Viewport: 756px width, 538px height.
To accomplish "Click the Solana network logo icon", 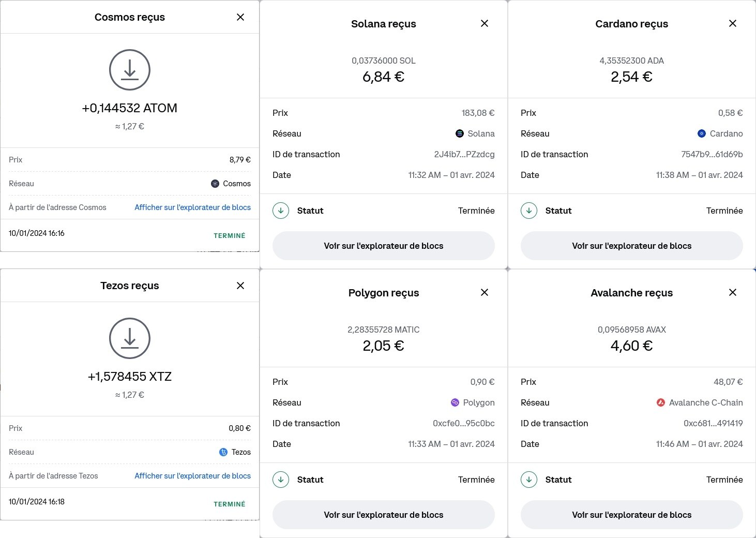I will point(460,133).
